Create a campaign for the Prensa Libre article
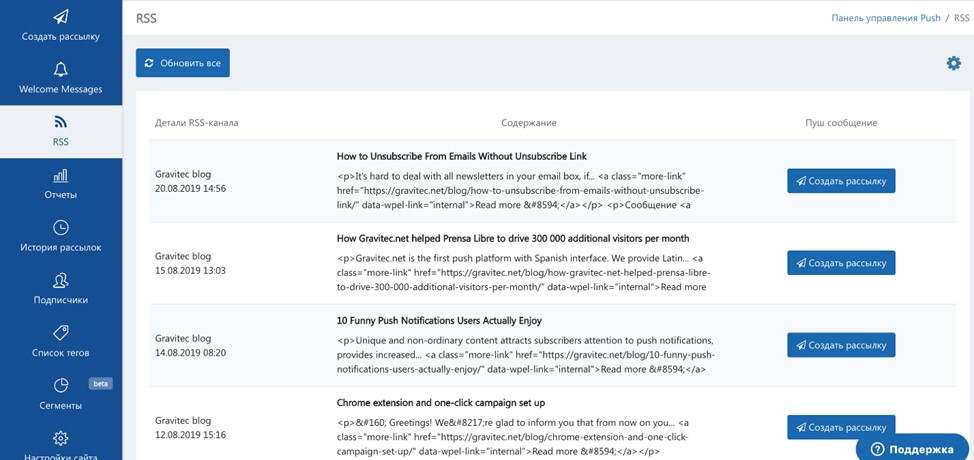 click(x=841, y=263)
